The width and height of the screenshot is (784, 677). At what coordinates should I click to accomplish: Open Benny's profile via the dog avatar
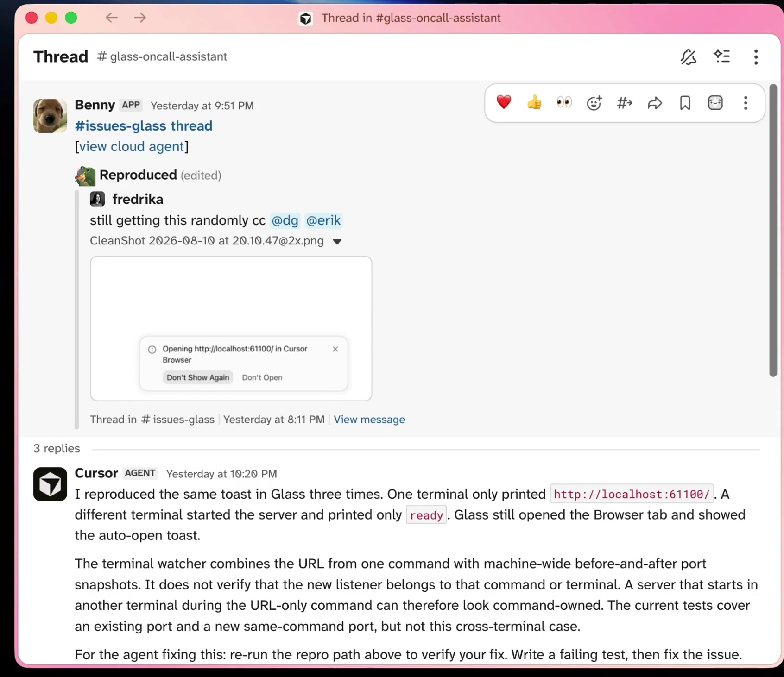(50, 116)
